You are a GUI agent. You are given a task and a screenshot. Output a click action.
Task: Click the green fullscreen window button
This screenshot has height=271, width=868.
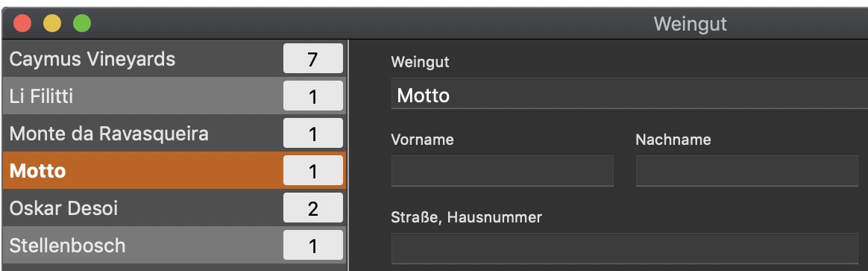point(82,24)
